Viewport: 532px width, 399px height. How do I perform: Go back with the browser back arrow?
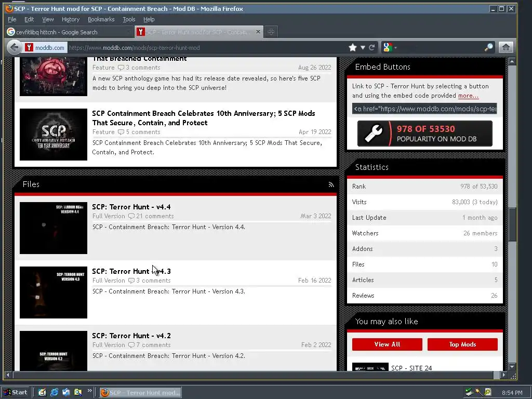(14, 47)
